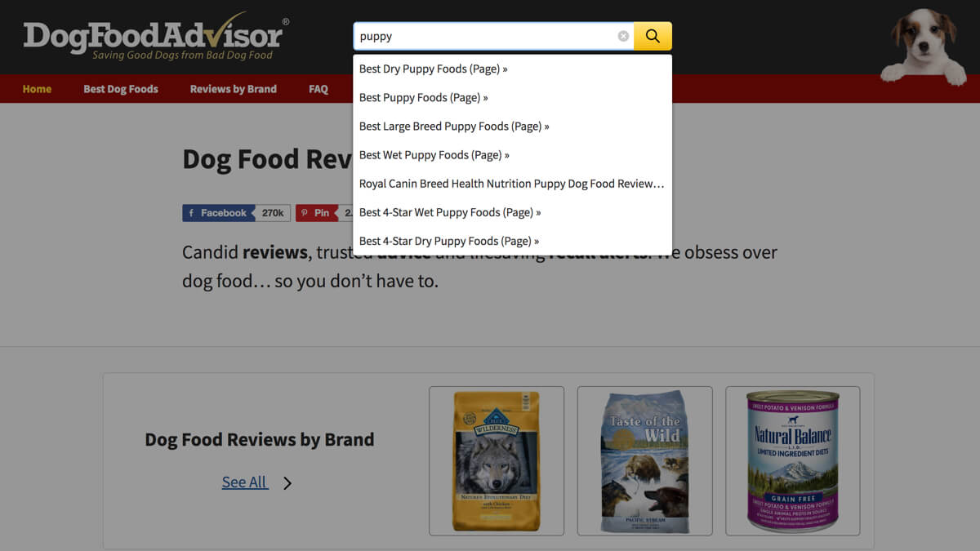Choose 'Best Large Breed Puppy Foods' suggestion
The width and height of the screenshot is (980, 551).
[513, 127]
